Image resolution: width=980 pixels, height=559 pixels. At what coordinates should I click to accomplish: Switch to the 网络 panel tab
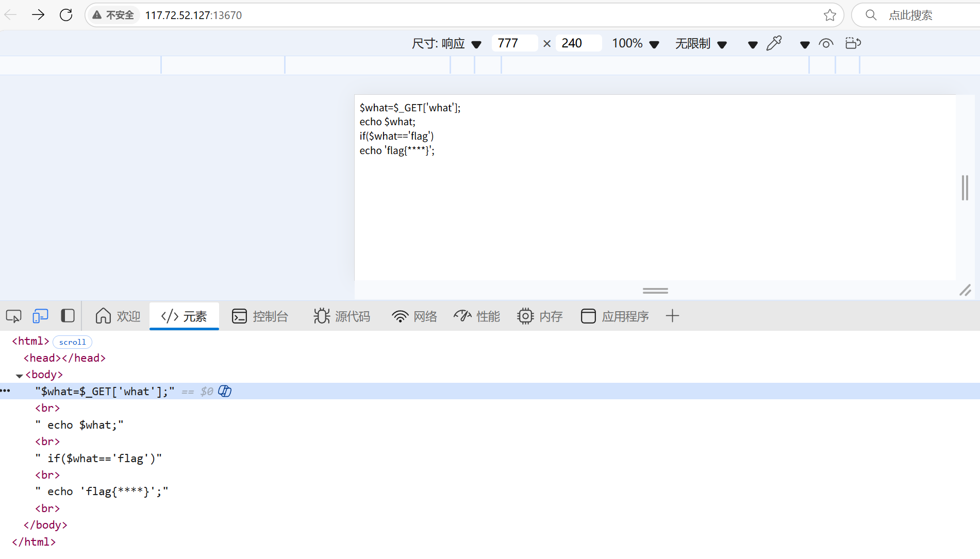(414, 316)
